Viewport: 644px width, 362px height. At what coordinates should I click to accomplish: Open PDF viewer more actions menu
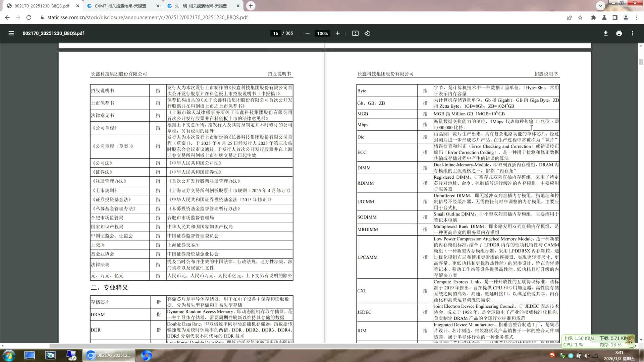pyautogui.click(x=632, y=33)
